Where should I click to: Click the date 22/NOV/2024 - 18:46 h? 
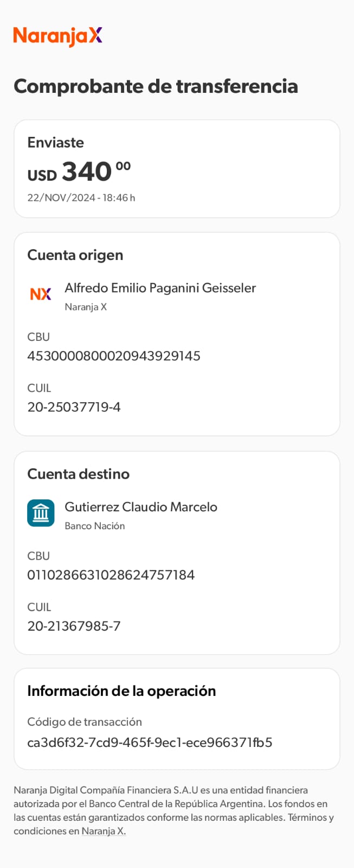coord(81,198)
